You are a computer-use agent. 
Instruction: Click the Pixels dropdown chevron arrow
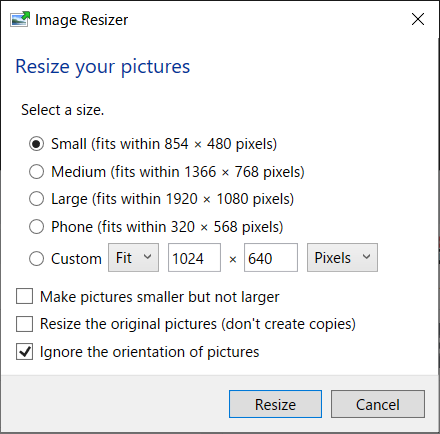[x=366, y=257]
